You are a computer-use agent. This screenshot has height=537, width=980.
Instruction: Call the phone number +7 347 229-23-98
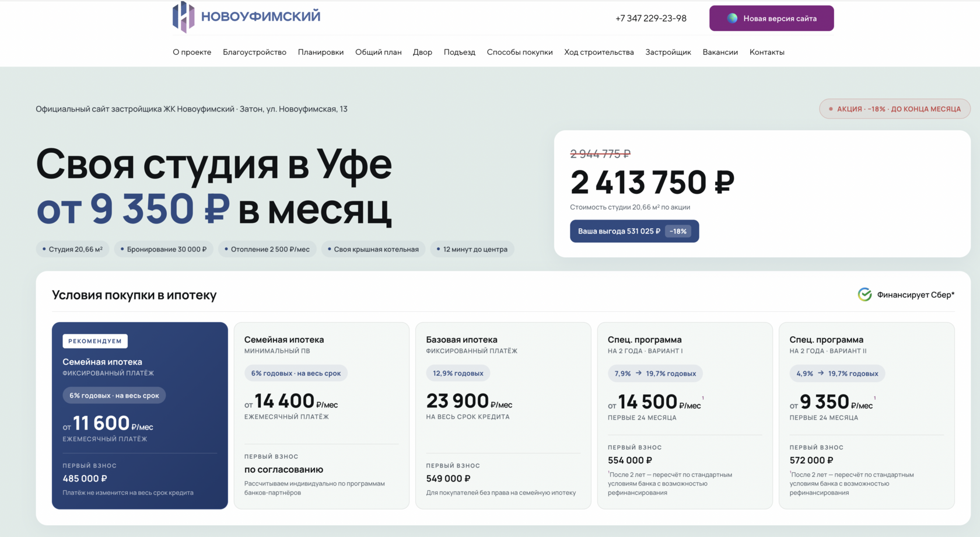click(x=650, y=18)
